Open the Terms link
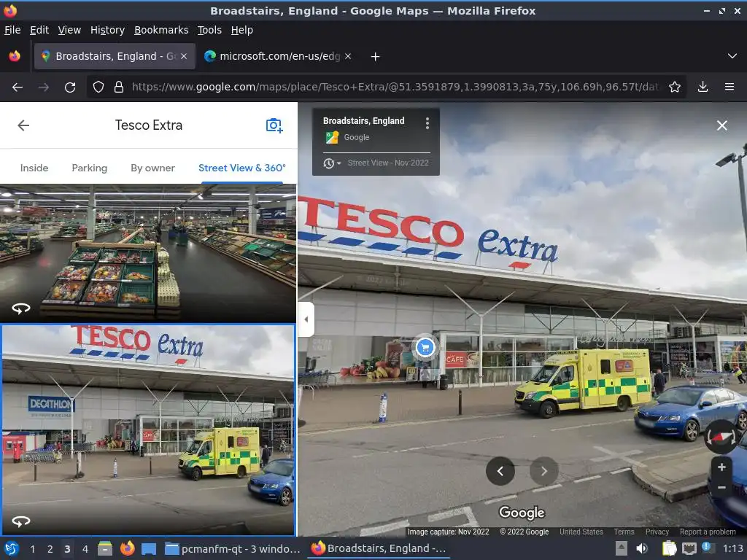This screenshot has height=560, width=747. [624, 532]
